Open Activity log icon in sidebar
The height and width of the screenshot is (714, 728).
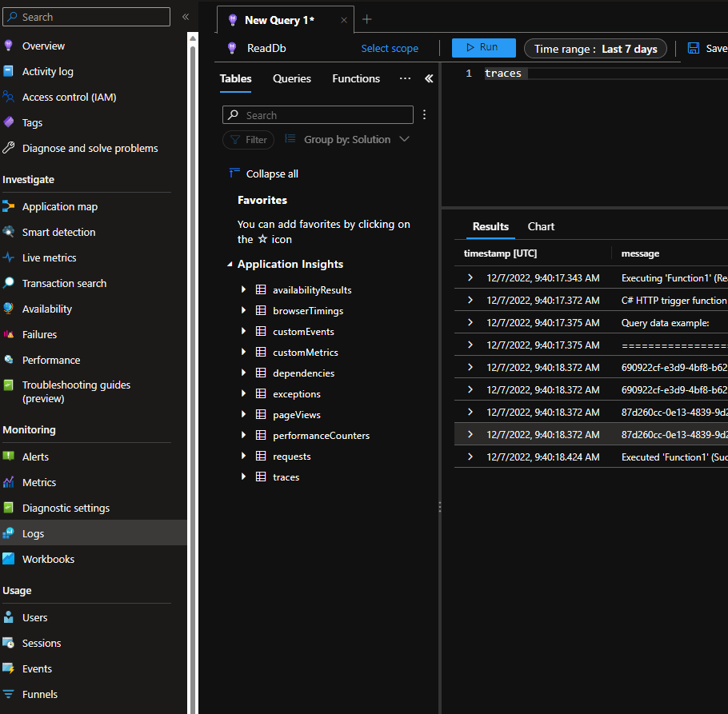coord(8,71)
